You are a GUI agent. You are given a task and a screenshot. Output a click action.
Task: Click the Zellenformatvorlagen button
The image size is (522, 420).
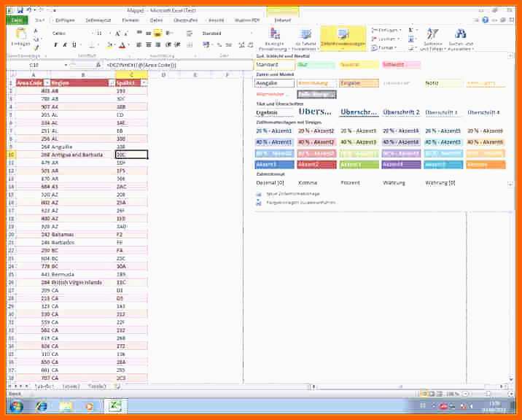(x=343, y=38)
